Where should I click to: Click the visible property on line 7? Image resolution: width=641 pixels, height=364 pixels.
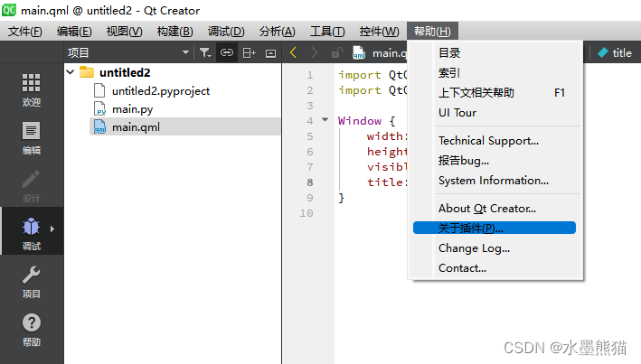point(387,167)
